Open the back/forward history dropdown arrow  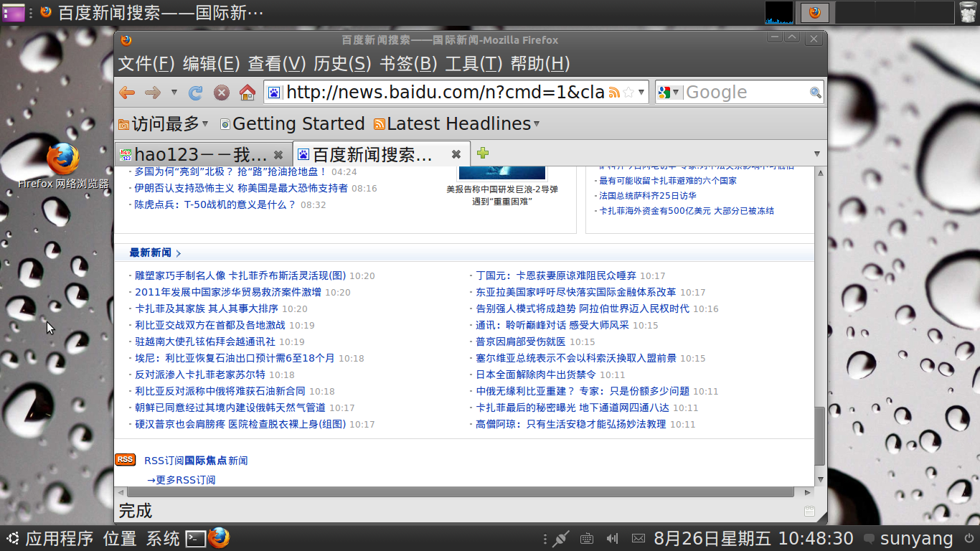click(x=174, y=93)
